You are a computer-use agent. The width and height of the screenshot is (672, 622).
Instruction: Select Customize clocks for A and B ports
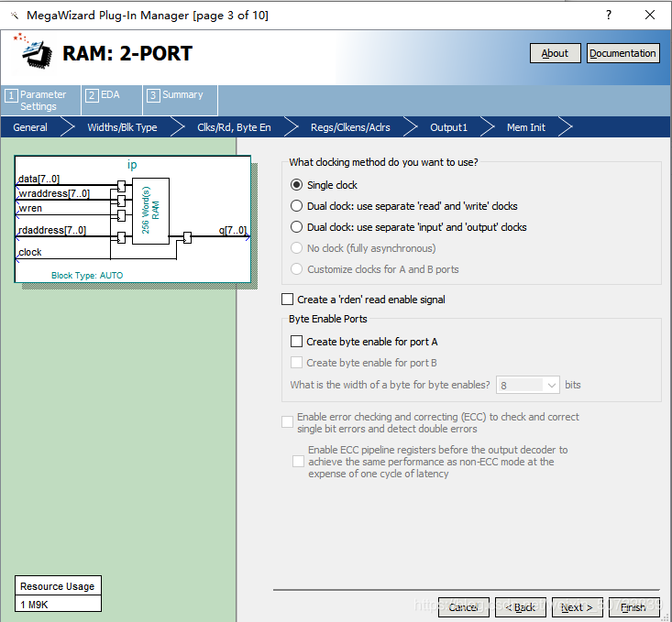pos(296,269)
